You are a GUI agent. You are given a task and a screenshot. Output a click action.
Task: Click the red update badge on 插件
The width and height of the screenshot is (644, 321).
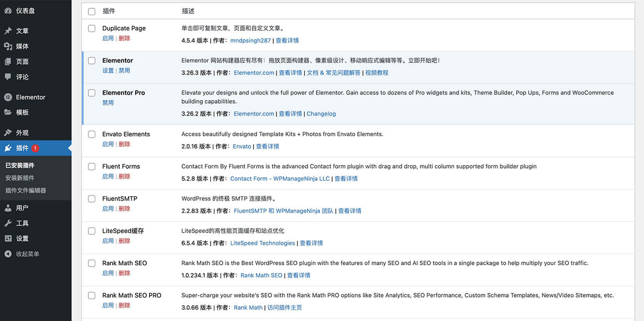point(35,148)
